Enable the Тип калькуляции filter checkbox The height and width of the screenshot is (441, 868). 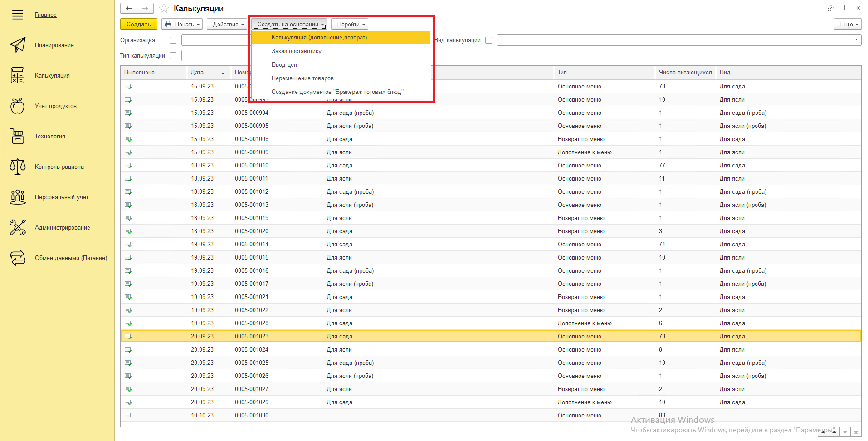(173, 56)
